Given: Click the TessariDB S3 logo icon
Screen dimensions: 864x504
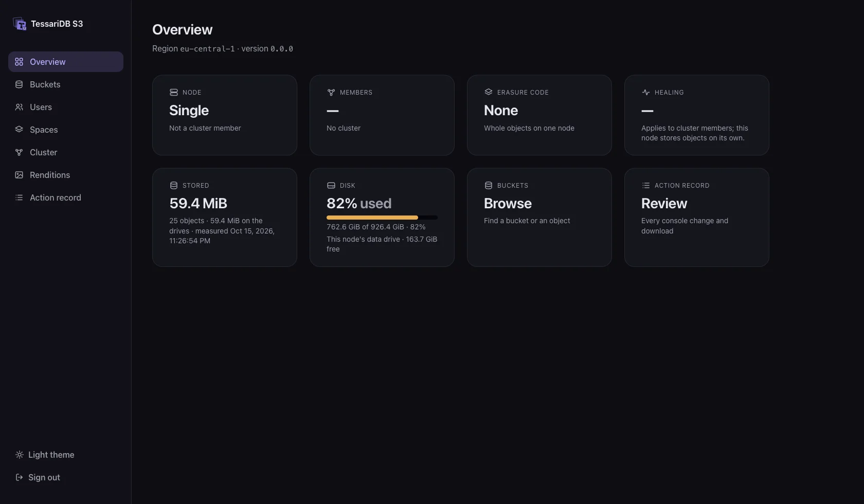Looking at the screenshot, I should pos(20,24).
